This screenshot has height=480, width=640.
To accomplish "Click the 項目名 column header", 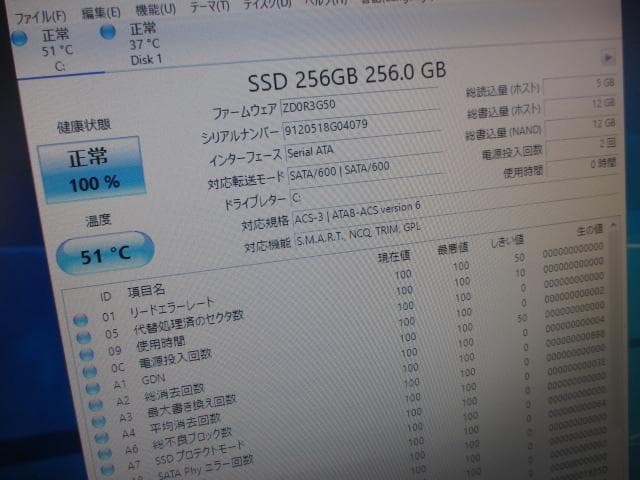I will (146, 291).
